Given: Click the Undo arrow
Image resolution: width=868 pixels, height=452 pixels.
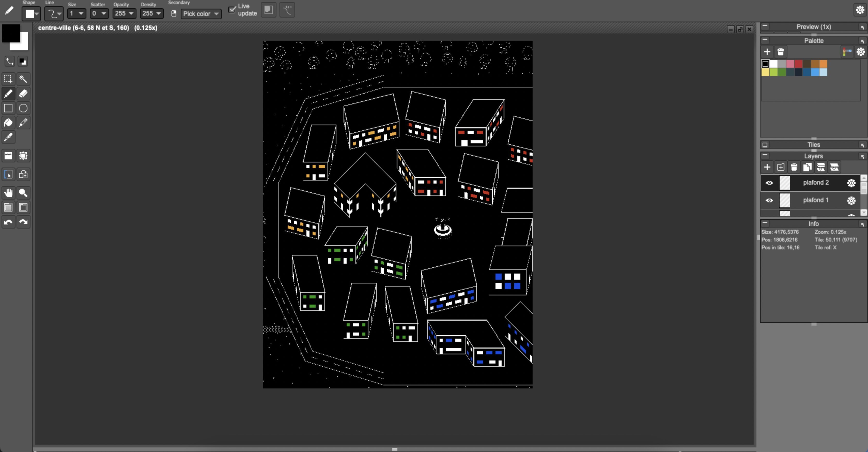Looking at the screenshot, I should 8,222.
